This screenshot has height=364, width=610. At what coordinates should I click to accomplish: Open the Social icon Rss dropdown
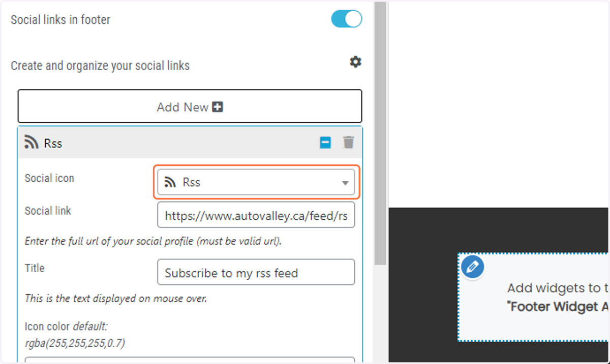(256, 182)
